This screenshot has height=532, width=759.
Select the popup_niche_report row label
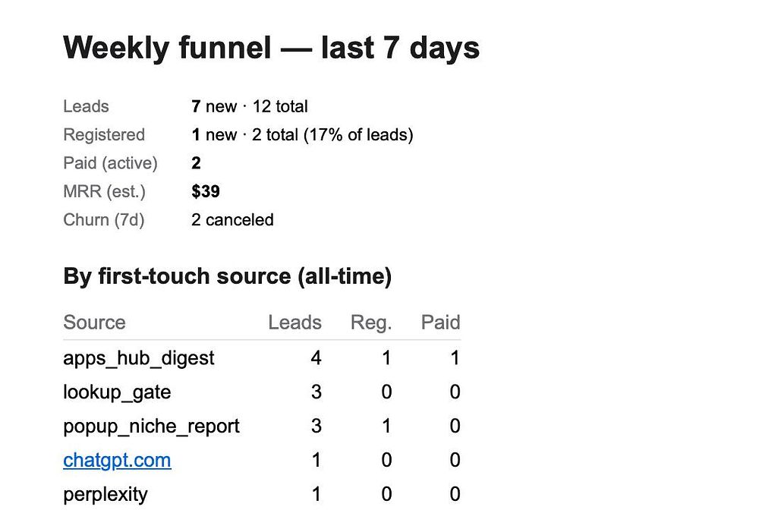coord(151,427)
